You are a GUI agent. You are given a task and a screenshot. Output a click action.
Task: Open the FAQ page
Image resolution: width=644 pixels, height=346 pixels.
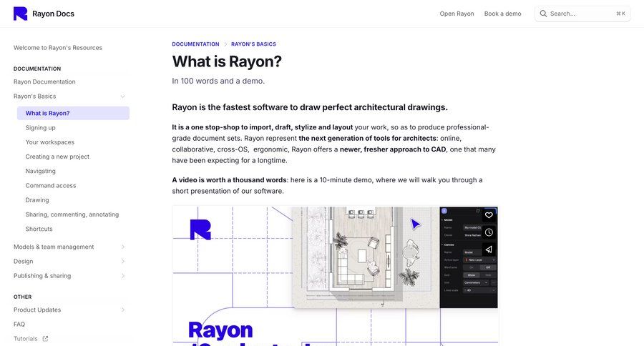pyautogui.click(x=19, y=325)
